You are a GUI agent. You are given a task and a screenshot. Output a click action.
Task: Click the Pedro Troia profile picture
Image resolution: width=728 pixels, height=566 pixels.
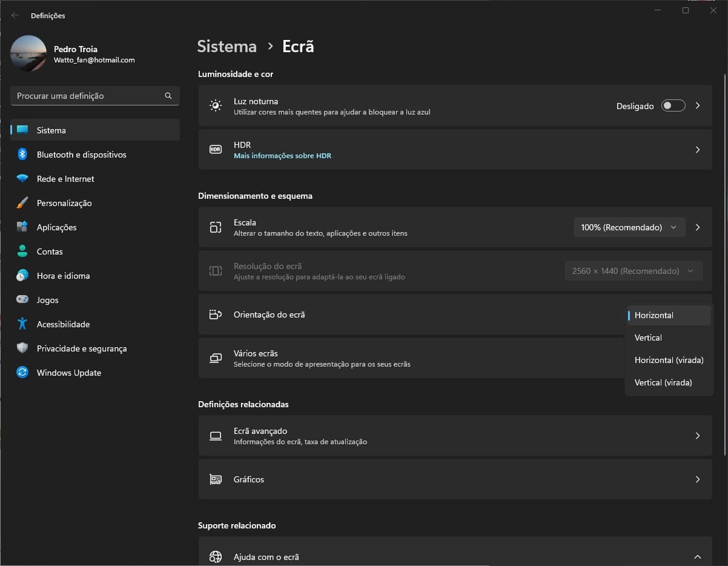point(28,53)
